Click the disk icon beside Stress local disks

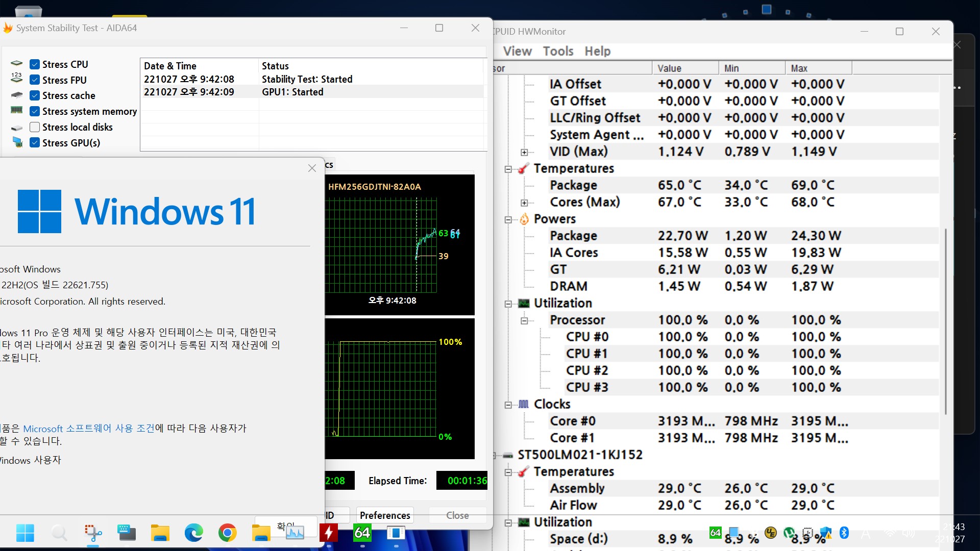[x=16, y=128]
